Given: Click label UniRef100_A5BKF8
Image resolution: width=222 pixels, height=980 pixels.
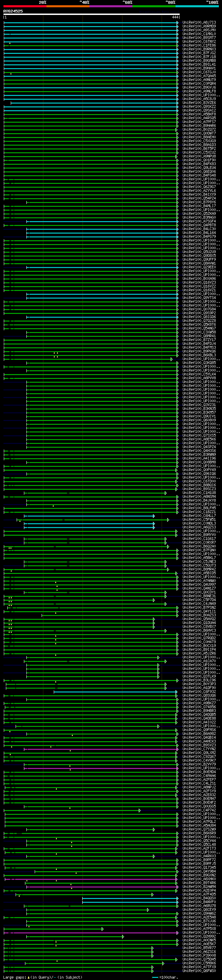Looking at the screenshot, I should click(x=199, y=114).
